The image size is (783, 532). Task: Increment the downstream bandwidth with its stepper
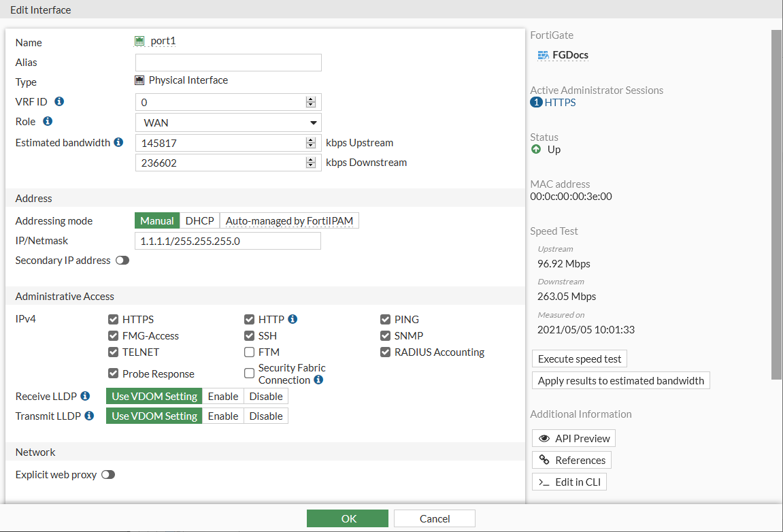311,159
